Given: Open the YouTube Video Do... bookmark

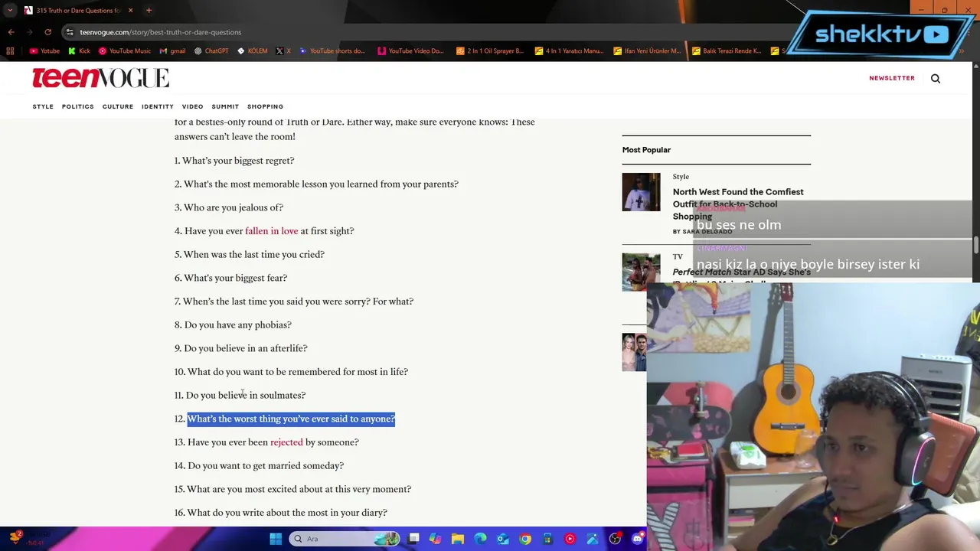Looking at the screenshot, I should pyautogui.click(x=410, y=51).
